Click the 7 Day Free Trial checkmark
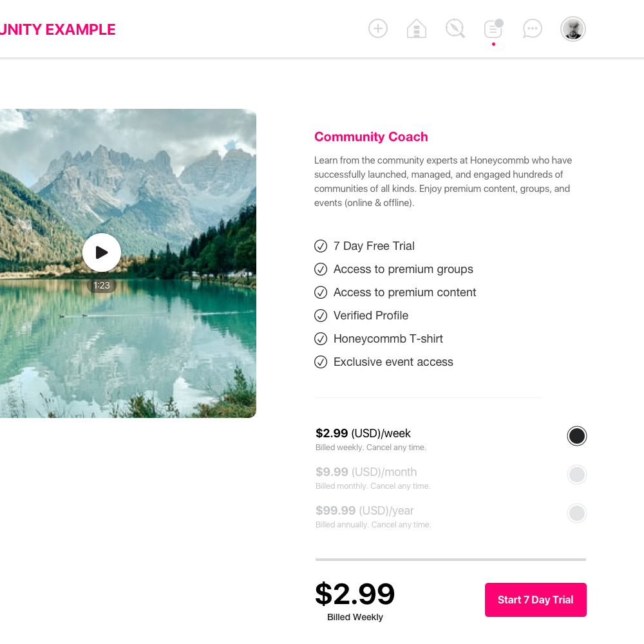Screen dimensions: 644x644 (x=321, y=246)
